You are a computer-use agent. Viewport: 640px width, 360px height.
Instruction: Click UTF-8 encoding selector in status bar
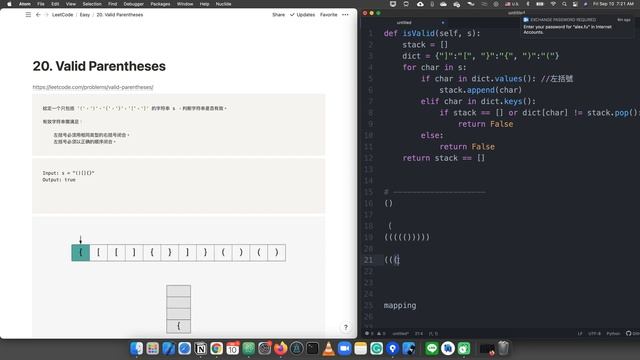594,333
